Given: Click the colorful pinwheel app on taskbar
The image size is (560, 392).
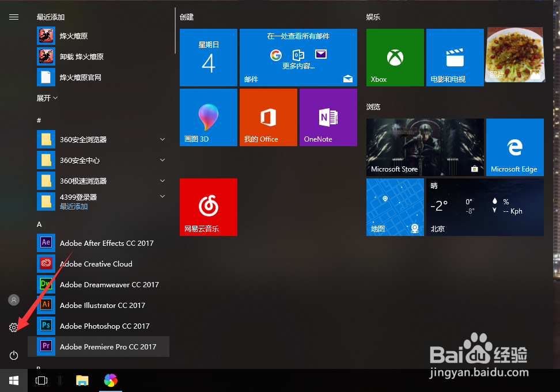Looking at the screenshot, I should click(x=111, y=380).
